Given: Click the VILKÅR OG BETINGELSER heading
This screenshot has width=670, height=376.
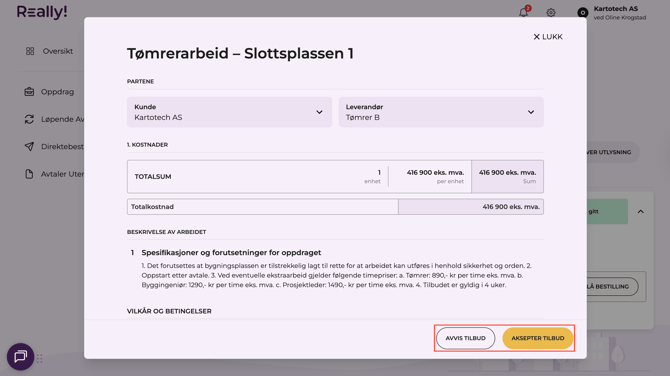Looking at the screenshot, I should [169, 311].
